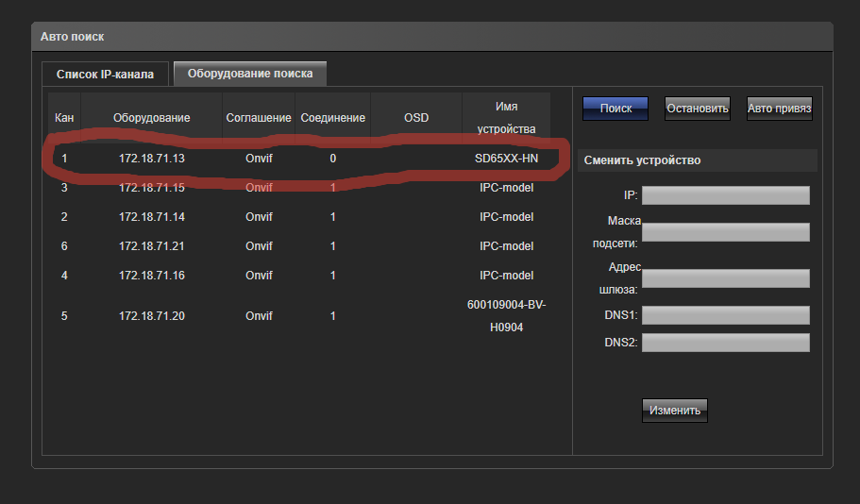Click the Остановить button
This screenshot has width=860, height=504.
[698, 109]
